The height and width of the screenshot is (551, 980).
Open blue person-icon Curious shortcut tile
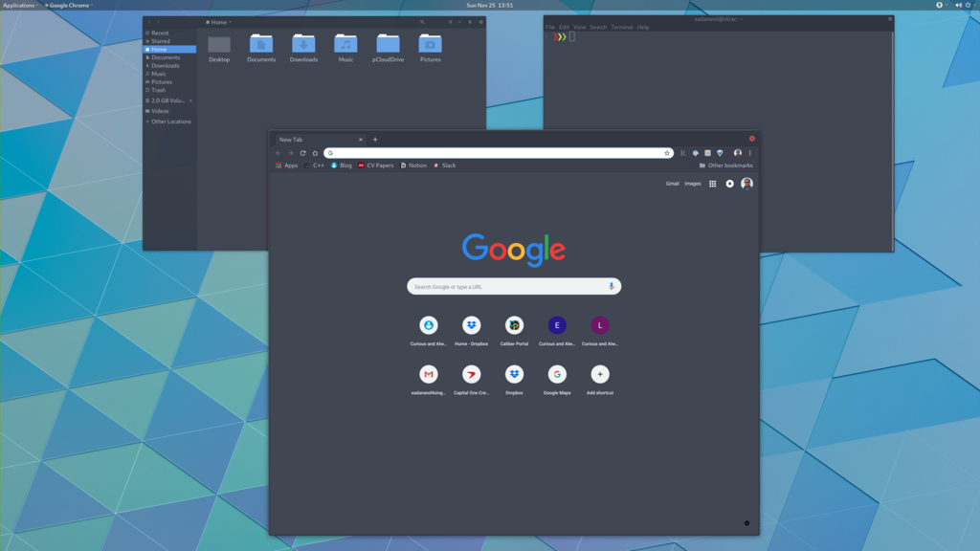[429, 330]
